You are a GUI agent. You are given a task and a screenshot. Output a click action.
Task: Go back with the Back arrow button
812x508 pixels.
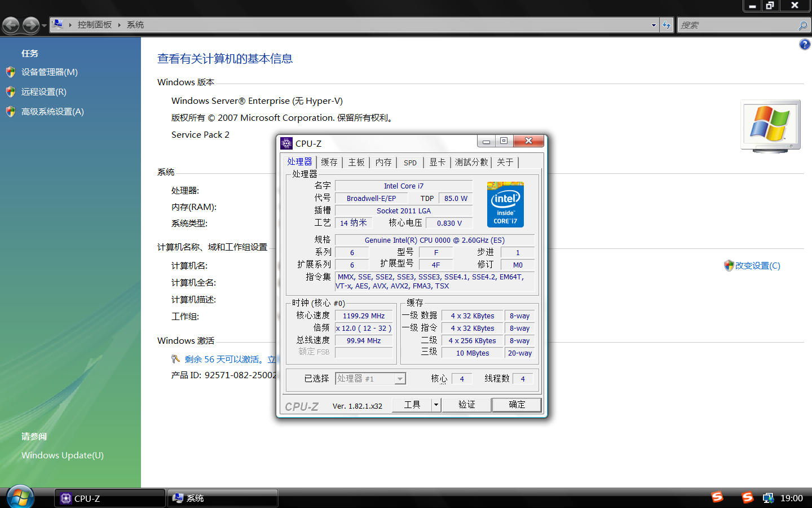coord(11,25)
